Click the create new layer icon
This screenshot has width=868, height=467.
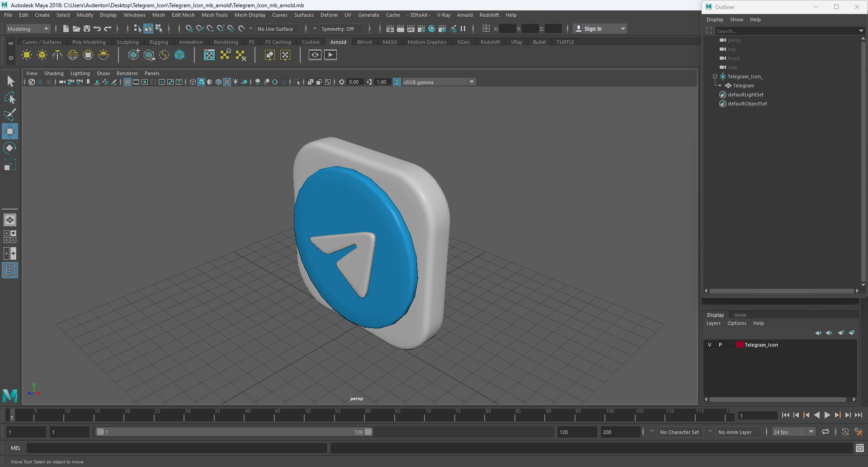[x=841, y=333]
